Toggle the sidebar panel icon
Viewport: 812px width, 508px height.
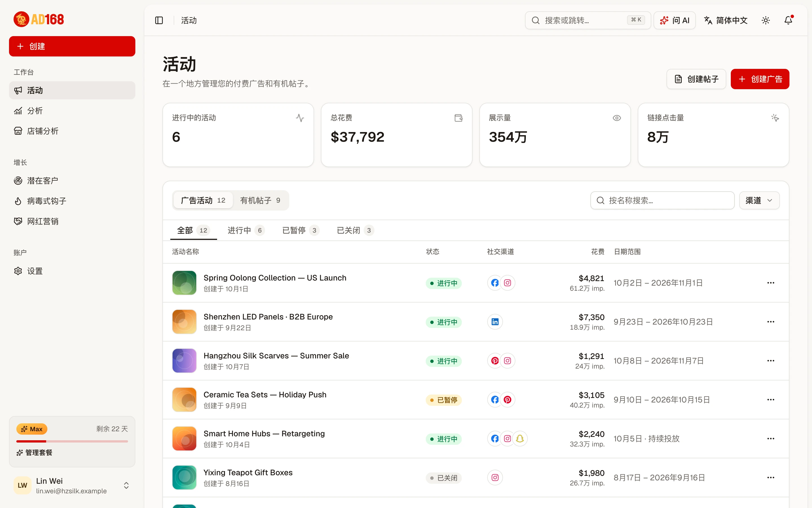[x=159, y=21]
